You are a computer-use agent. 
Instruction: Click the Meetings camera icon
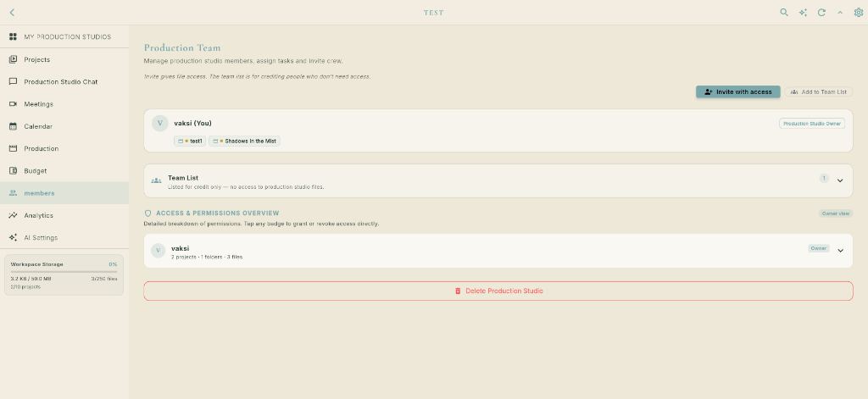click(x=14, y=104)
